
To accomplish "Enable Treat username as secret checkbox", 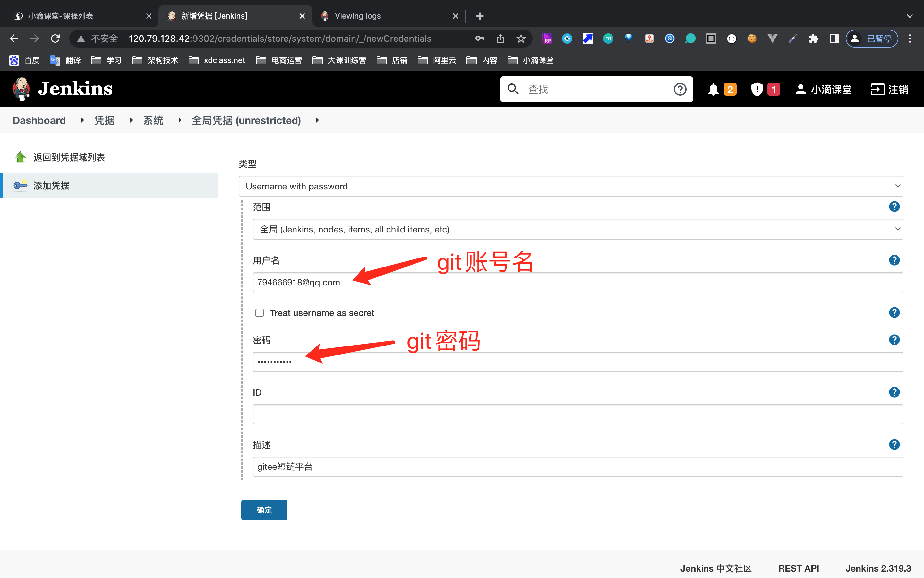I will tap(260, 313).
